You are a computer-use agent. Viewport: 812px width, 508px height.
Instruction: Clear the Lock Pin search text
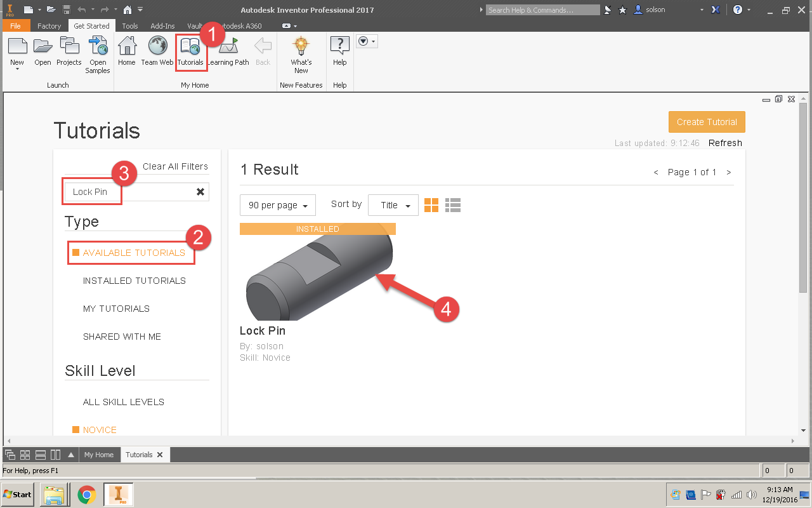pyautogui.click(x=200, y=192)
